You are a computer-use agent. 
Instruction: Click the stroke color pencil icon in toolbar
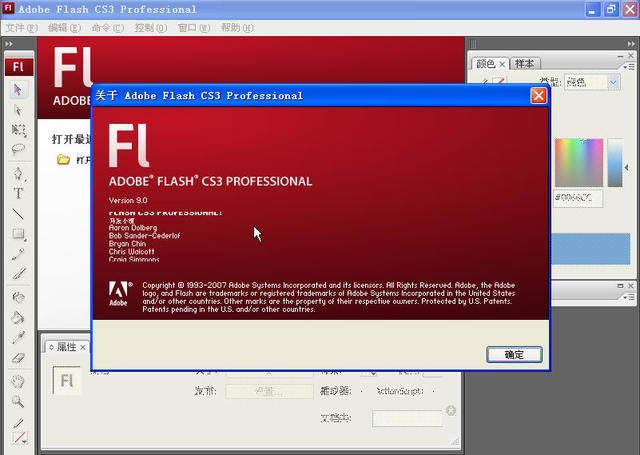click(x=18, y=423)
